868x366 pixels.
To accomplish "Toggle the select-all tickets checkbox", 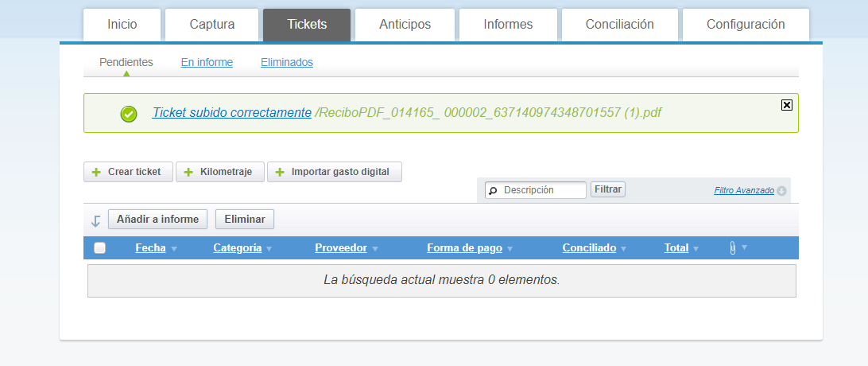I will coord(100,248).
